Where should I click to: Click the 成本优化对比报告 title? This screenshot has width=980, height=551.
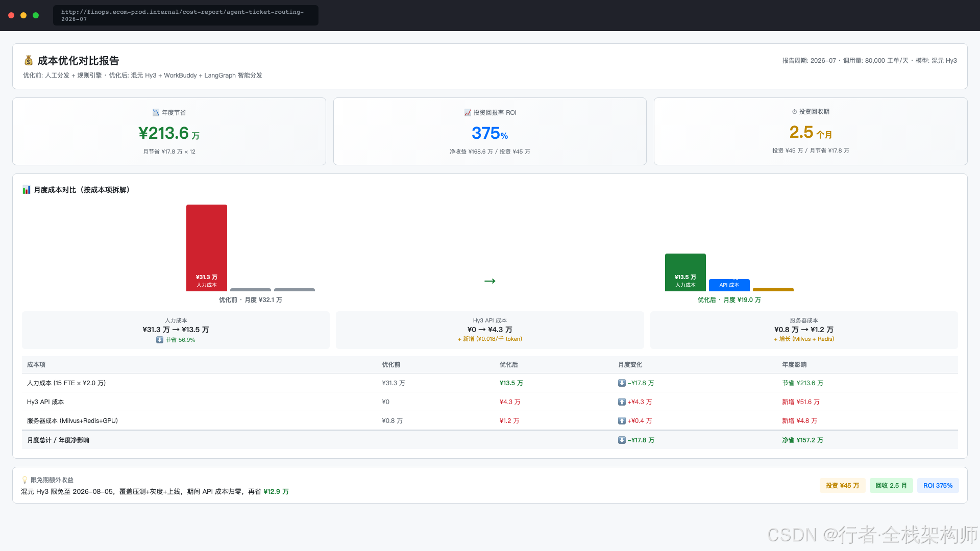tap(78, 61)
